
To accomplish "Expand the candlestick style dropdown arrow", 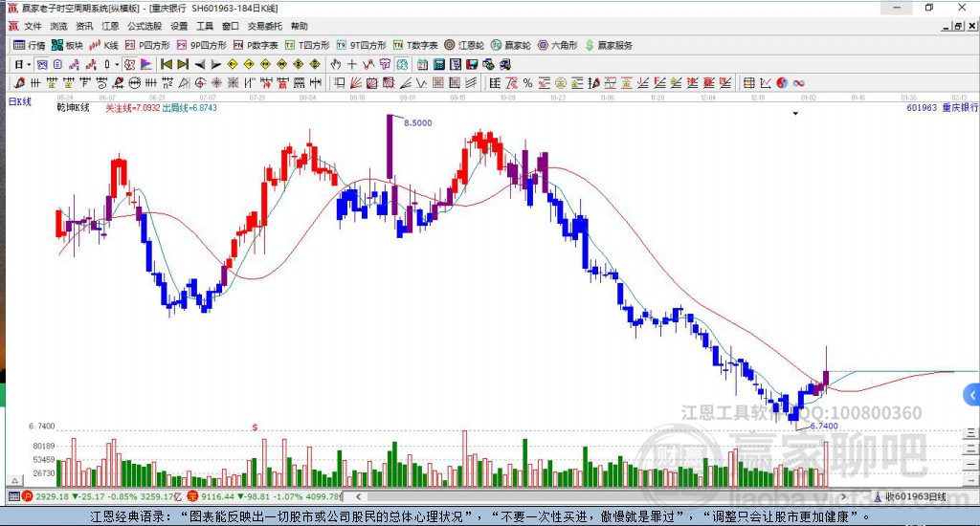I will coord(117,64).
